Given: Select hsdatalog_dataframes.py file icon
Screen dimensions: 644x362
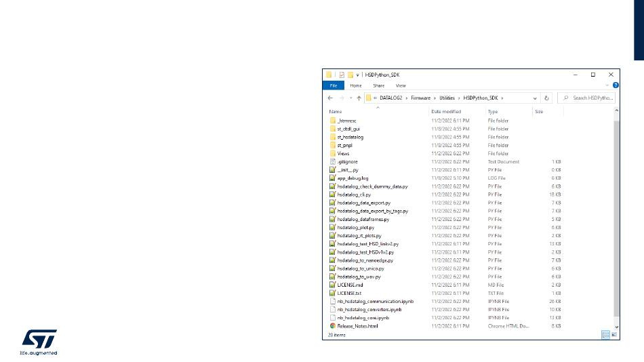Looking at the screenshot, I should click(333, 219).
